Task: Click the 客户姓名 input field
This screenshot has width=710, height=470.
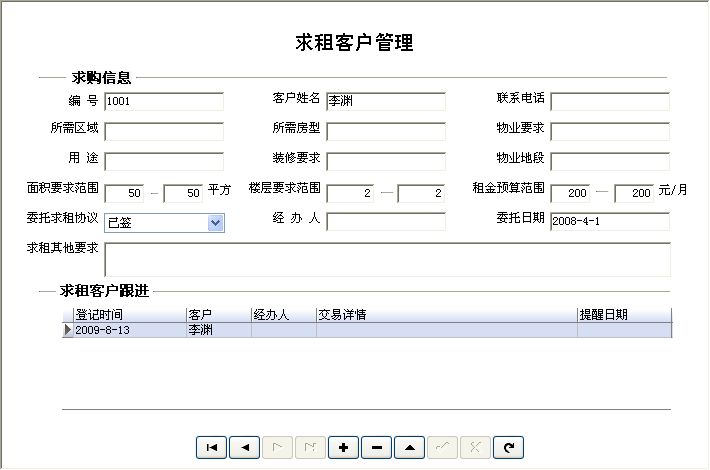Action: click(x=386, y=101)
